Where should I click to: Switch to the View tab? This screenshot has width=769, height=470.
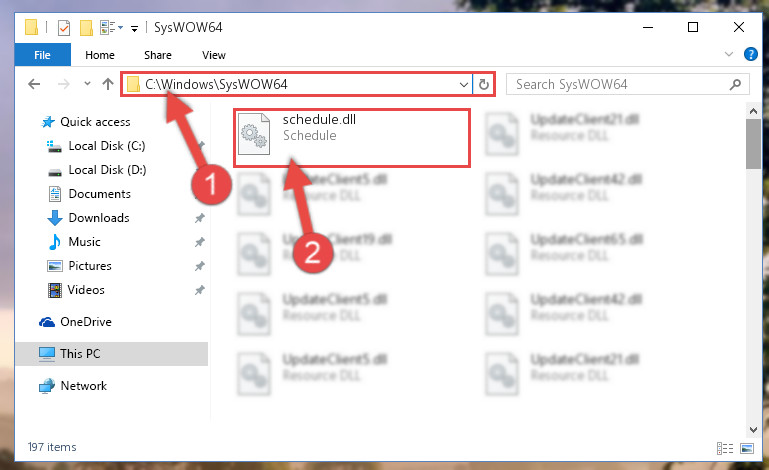coord(214,55)
